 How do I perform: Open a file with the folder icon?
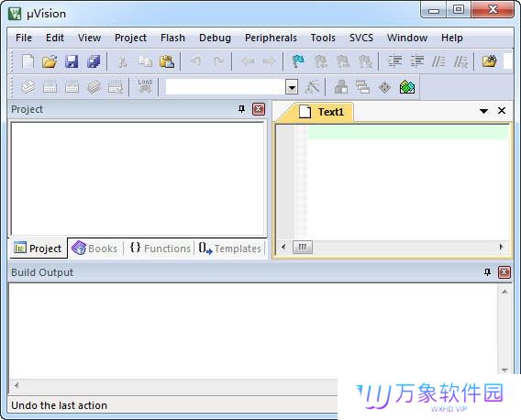point(50,61)
